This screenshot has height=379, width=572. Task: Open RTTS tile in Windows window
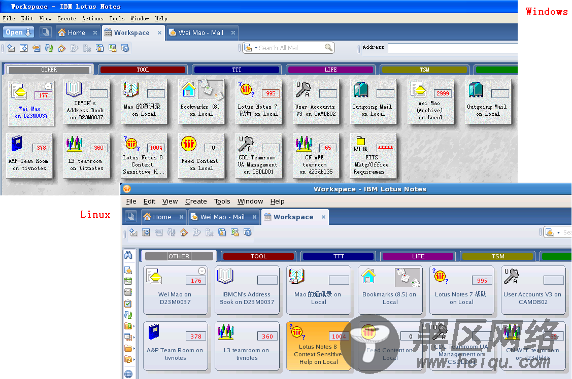tap(372, 155)
